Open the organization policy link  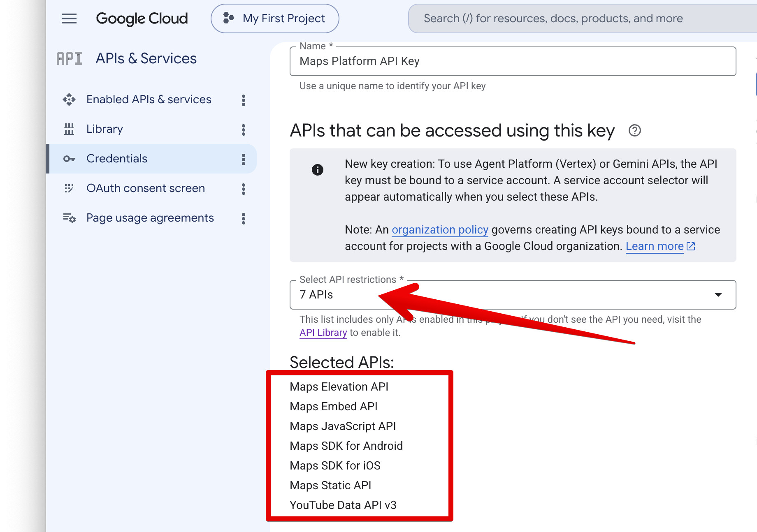coord(440,230)
